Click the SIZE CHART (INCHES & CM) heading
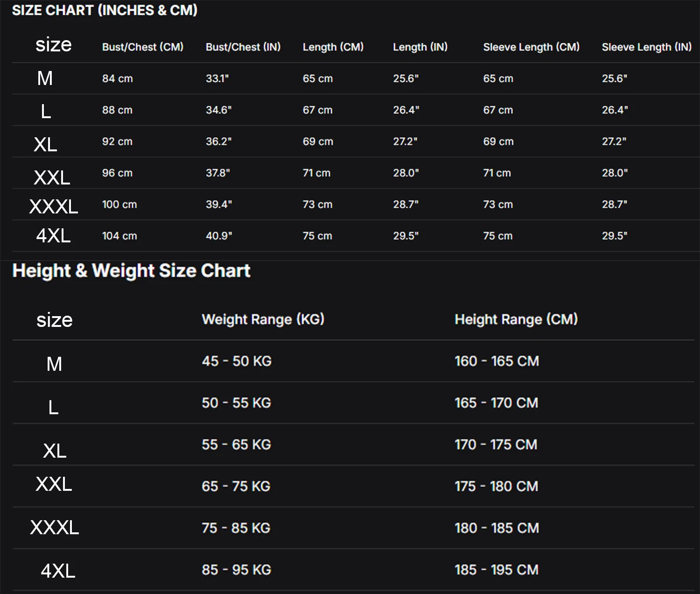 point(105,10)
